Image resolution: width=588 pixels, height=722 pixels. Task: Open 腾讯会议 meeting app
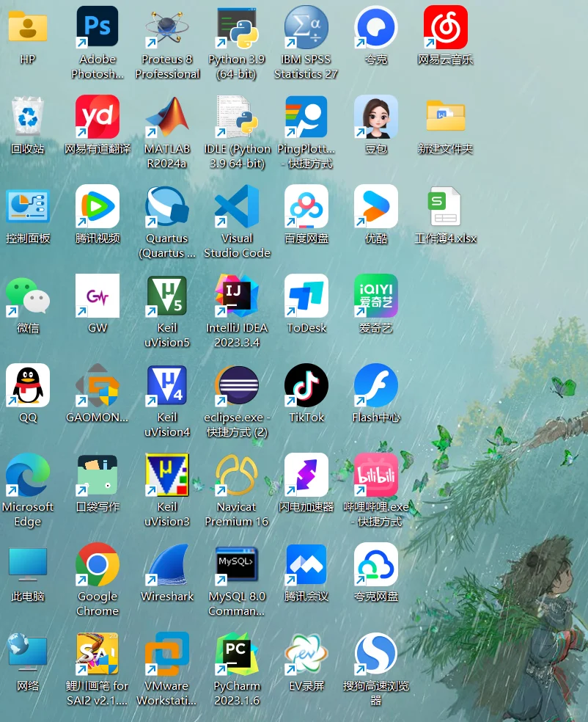(x=306, y=564)
